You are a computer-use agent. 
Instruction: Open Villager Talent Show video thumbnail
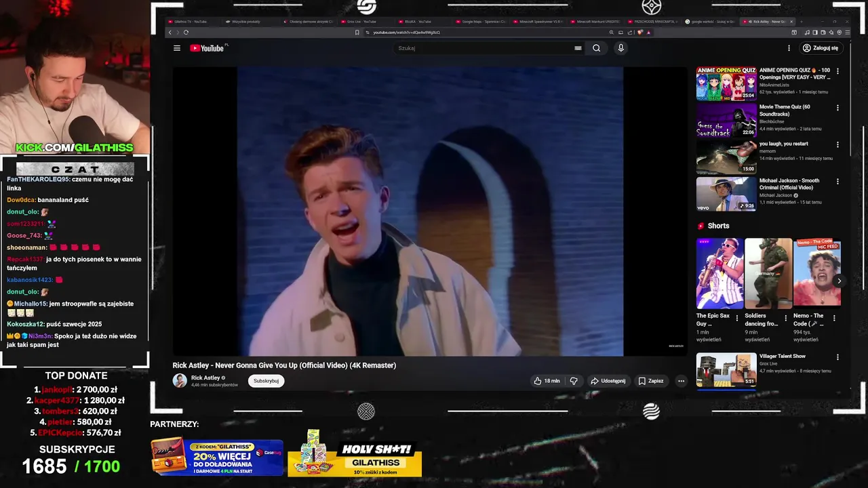[x=726, y=369]
